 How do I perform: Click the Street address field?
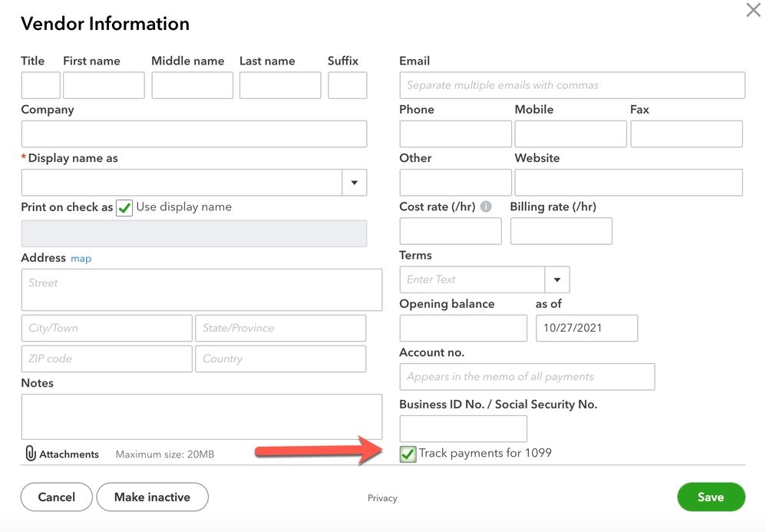[x=201, y=289]
